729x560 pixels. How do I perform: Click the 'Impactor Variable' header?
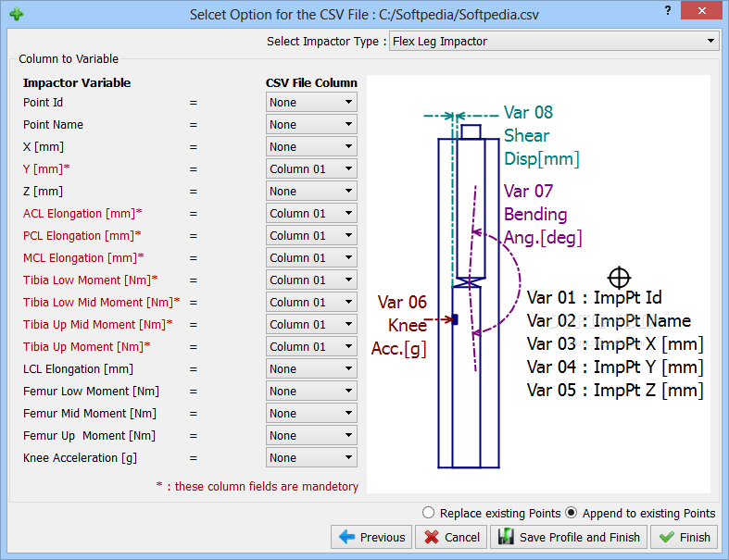pos(77,82)
